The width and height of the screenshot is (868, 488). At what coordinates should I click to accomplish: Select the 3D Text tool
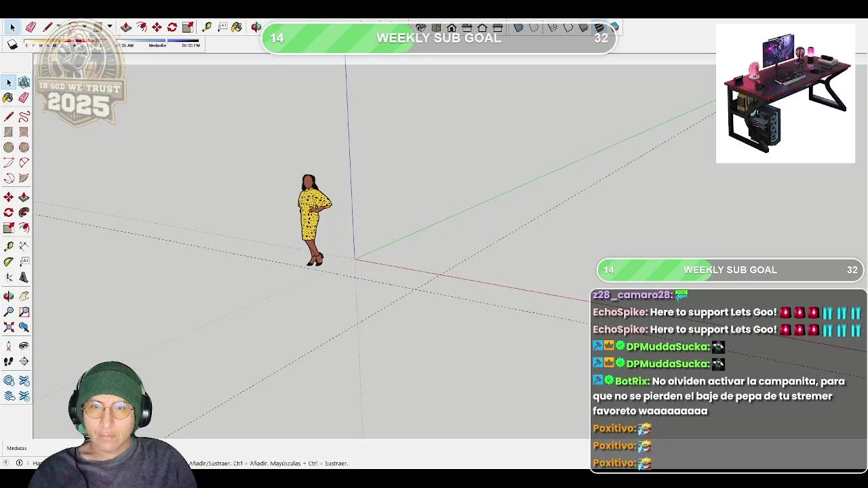(x=24, y=278)
